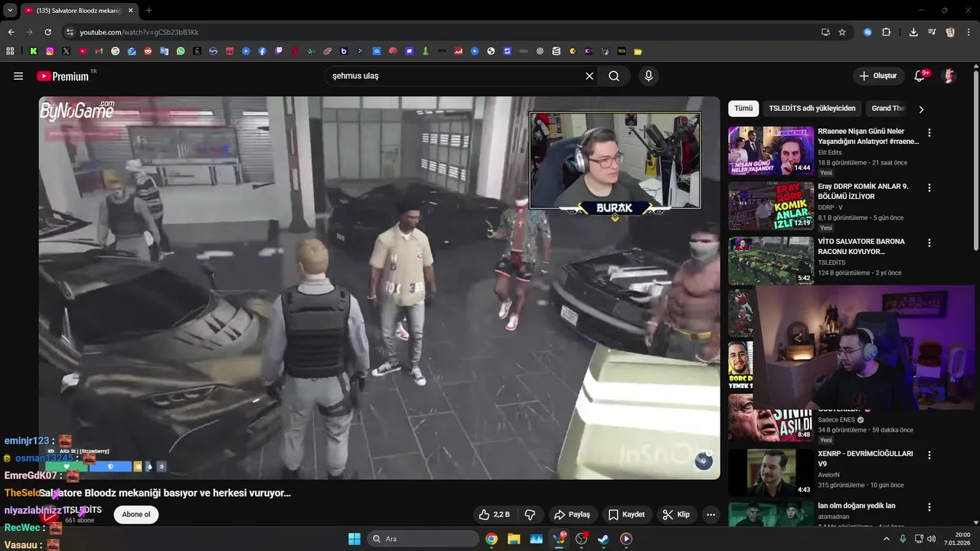Open the Eray DDRP KOMİK ANLAR thumbnail

[771, 206]
